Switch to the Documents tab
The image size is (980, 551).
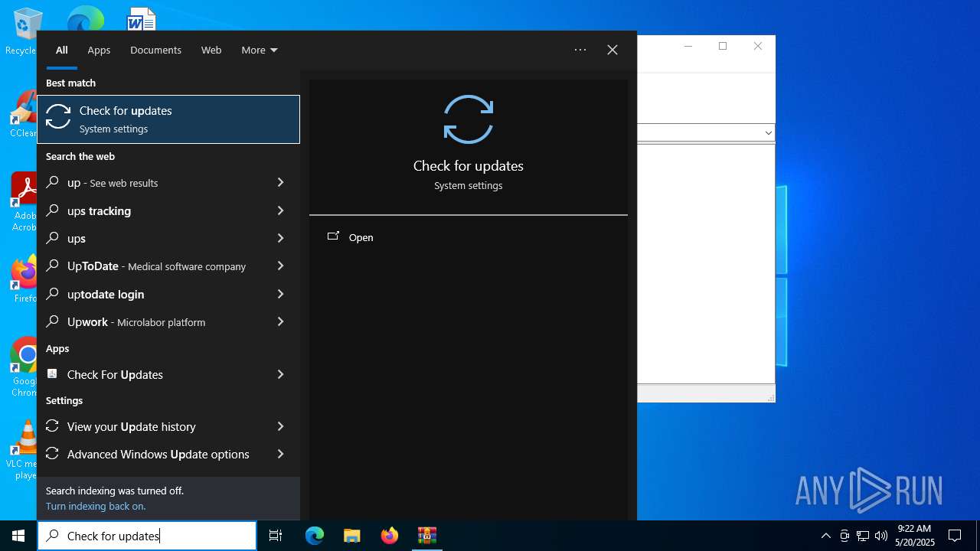click(155, 50)
